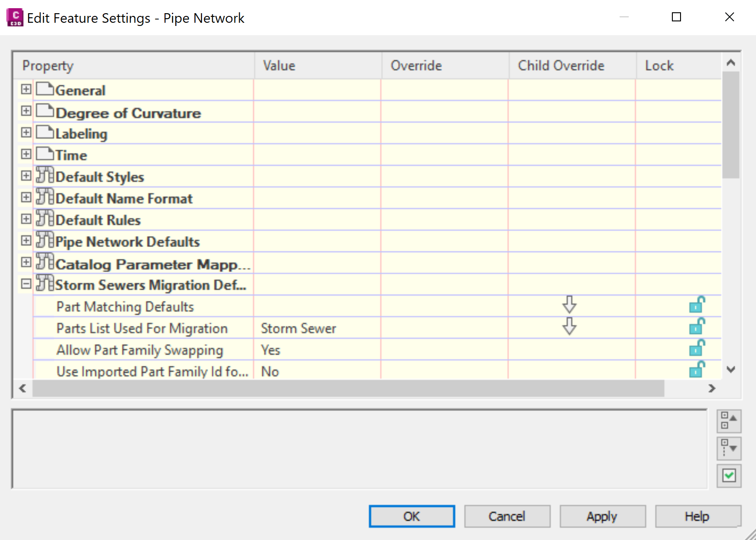The height and width of the screenshot is (540, 756).
Task: Click the Default Styles pipe network icon
Action: (45, 175)
